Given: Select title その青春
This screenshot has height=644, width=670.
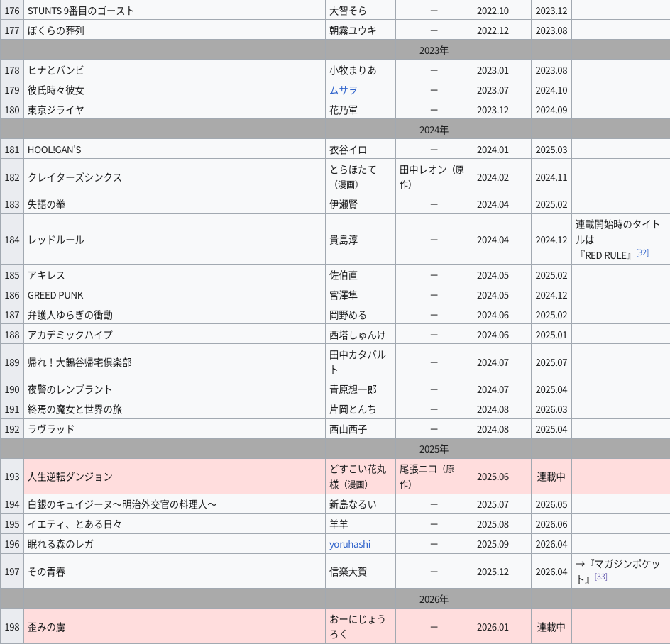Looking at the screenshot, I should (47, 572).
